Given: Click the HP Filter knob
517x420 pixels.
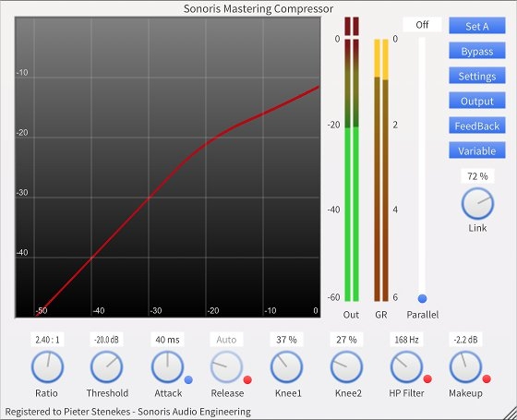Looking at the screenshot, I should (406, 366).
